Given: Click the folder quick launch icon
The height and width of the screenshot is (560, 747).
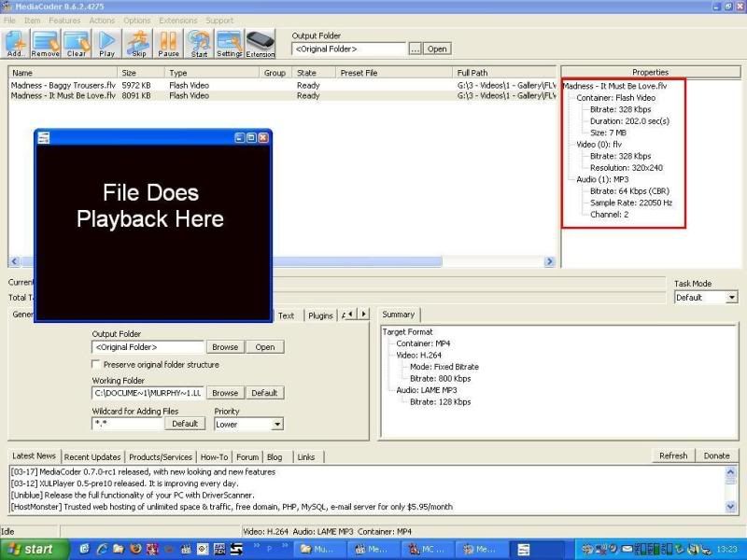Looking at the screenshot, I should tap(119, 549).
